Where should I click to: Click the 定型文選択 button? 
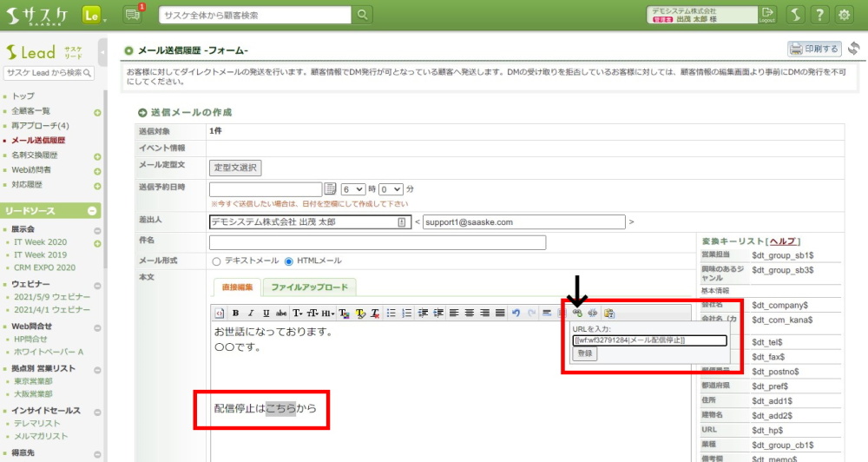click(235, 168)
